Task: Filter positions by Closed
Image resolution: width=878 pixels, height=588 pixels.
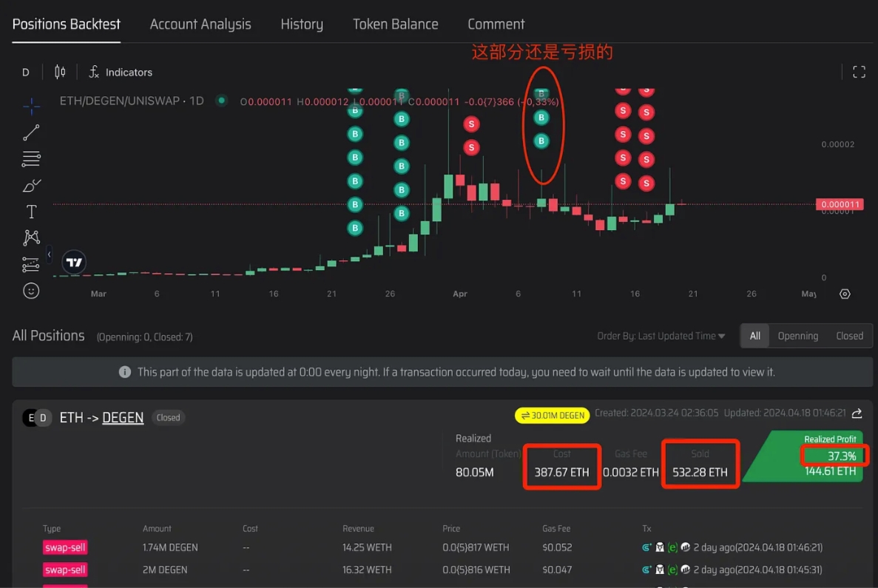Action: tap(849, 336)
